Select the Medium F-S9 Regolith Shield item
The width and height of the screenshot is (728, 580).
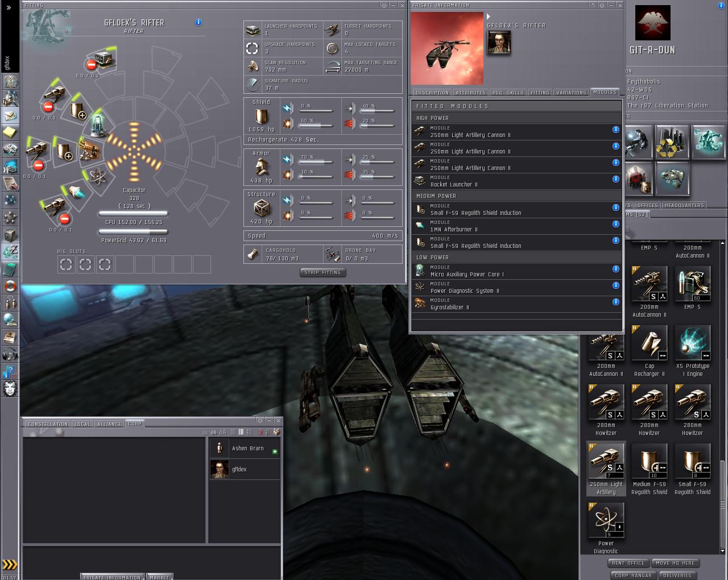pos(650,470)
